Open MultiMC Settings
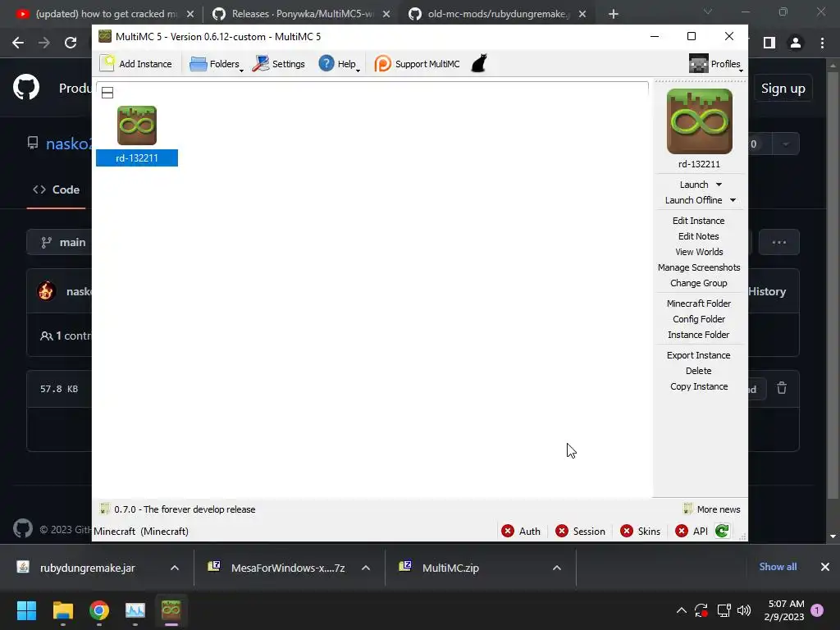The height and width of the screenshot is (630, 840). click(x=279, y=64)
